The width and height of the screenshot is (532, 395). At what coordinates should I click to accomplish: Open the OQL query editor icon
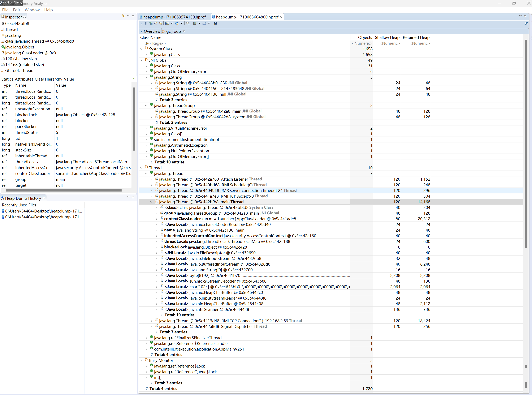pyautogui.click(x=156, y=23)
